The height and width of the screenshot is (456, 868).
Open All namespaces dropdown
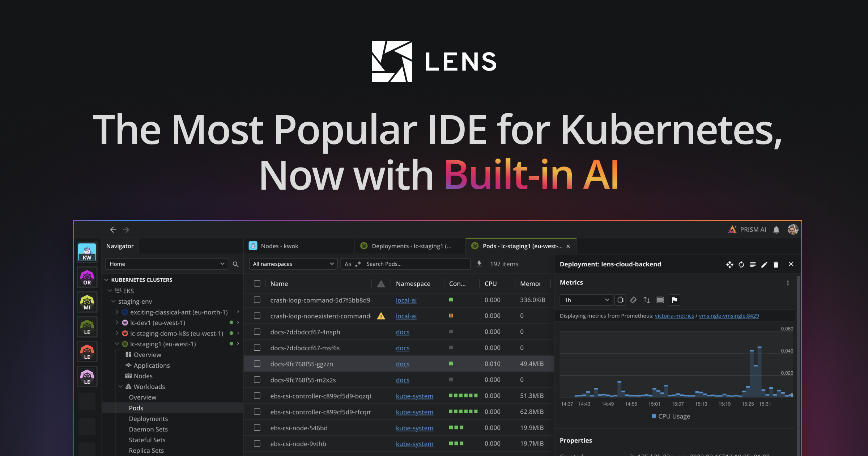point(293,264)
